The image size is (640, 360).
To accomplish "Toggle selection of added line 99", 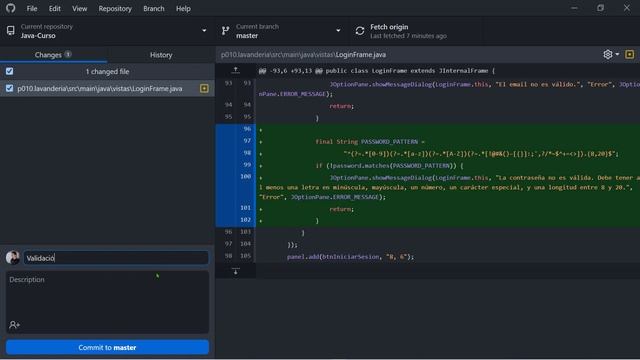I will tap(236, 165).
